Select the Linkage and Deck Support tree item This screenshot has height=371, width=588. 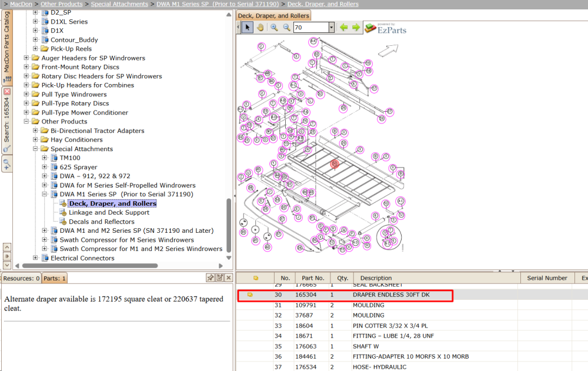pyautogui.click(x=109, y=212)
